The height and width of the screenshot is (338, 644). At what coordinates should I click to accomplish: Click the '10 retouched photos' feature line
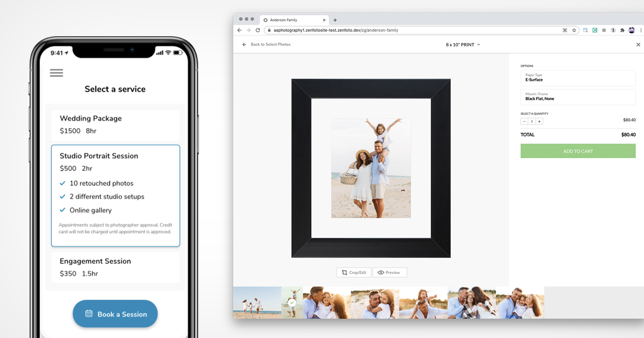coord(101,183)
